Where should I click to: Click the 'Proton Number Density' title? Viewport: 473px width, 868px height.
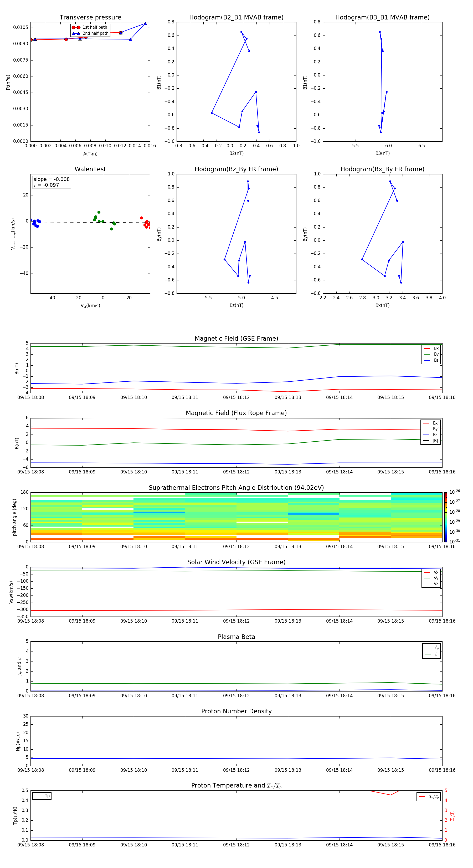point(236,711)
